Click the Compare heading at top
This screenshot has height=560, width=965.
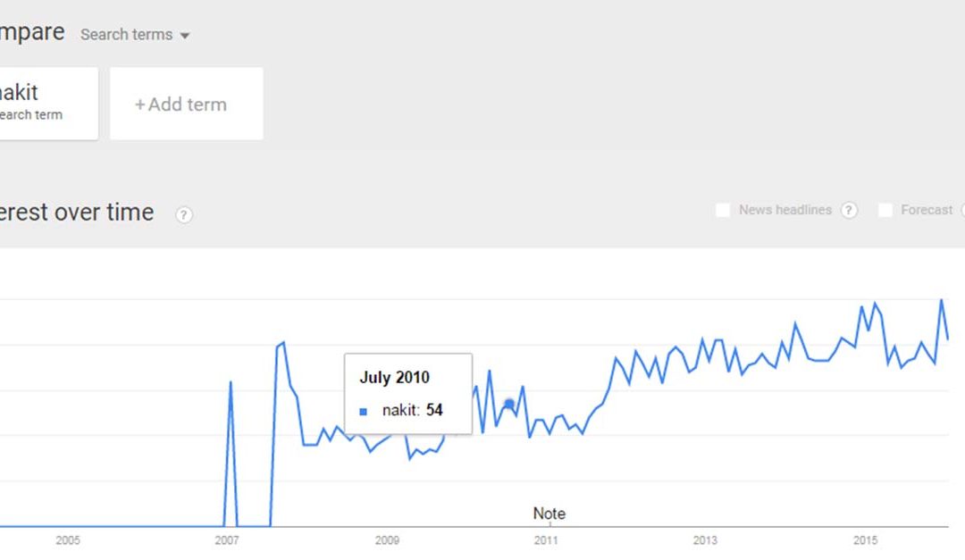pyautogui.click(x=32, y=32)
